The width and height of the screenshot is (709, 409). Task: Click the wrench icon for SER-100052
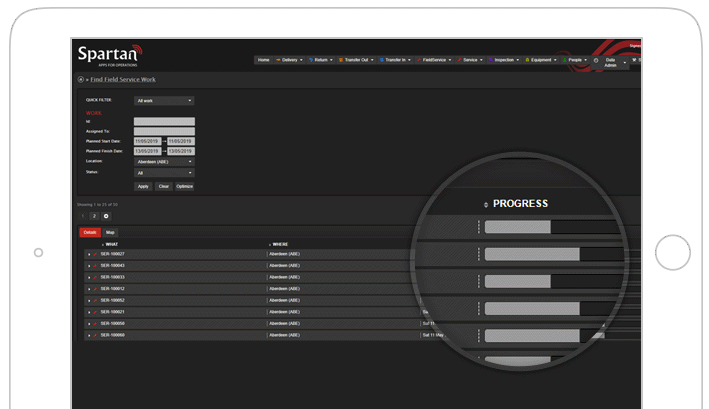[95, 301]
